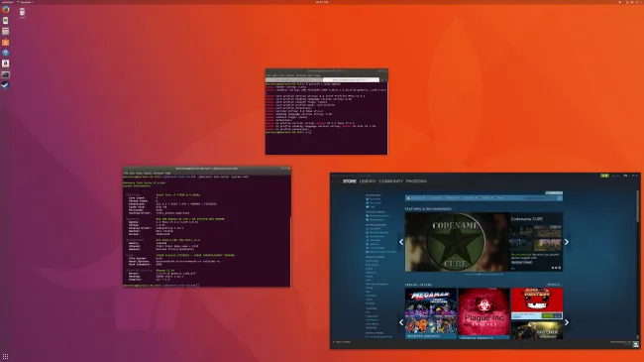The image size is (644, 362).
Task: Show previous special offers
Action: pyautogui.click(x=401, y=322)
